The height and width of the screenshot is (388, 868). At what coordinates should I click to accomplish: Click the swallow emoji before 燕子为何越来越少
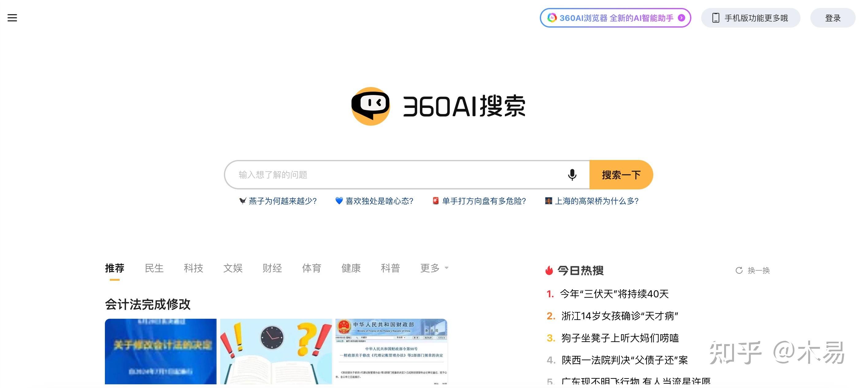(x=243, y=201)
